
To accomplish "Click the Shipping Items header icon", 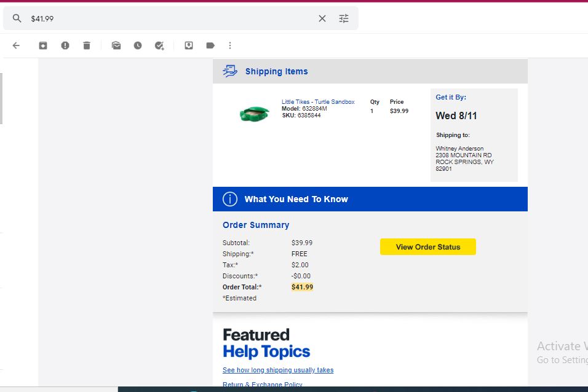I will click(x=230, y=71).
